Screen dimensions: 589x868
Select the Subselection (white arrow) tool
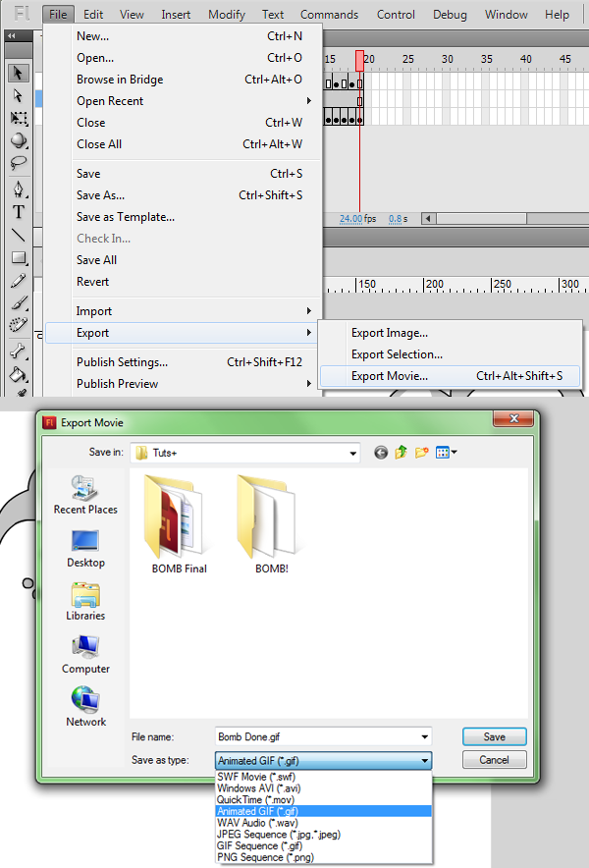tap(19, 96)
